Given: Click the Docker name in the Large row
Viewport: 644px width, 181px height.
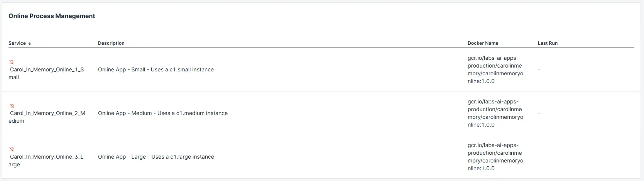Looking at the screenshot, I should 495,157.
